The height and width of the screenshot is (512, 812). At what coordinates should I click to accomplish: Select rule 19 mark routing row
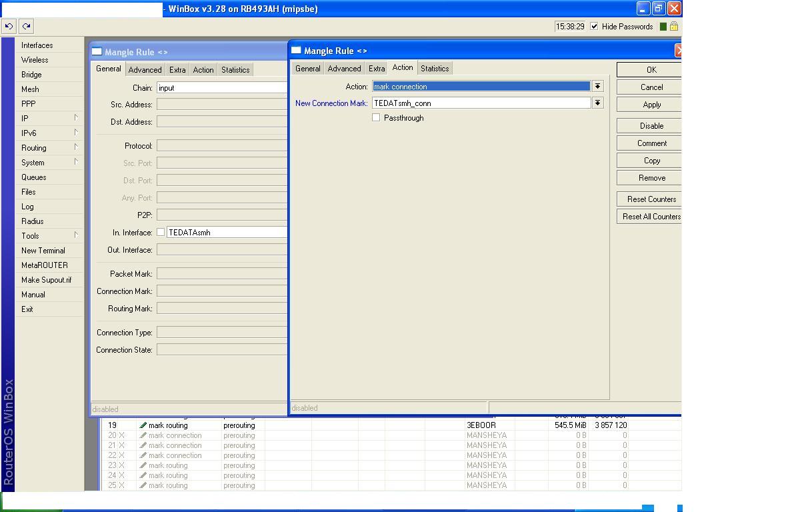168,425
